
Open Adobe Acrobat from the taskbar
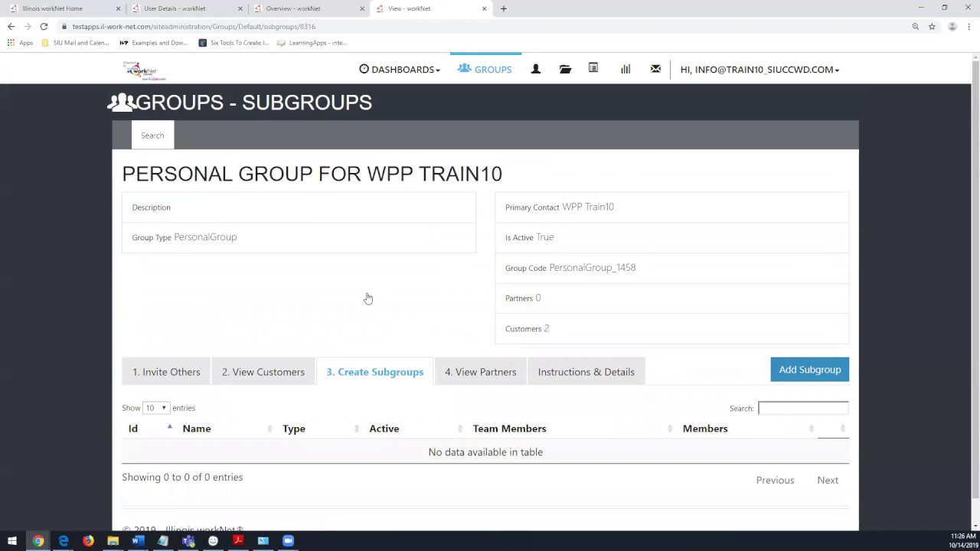click(238, 541)
